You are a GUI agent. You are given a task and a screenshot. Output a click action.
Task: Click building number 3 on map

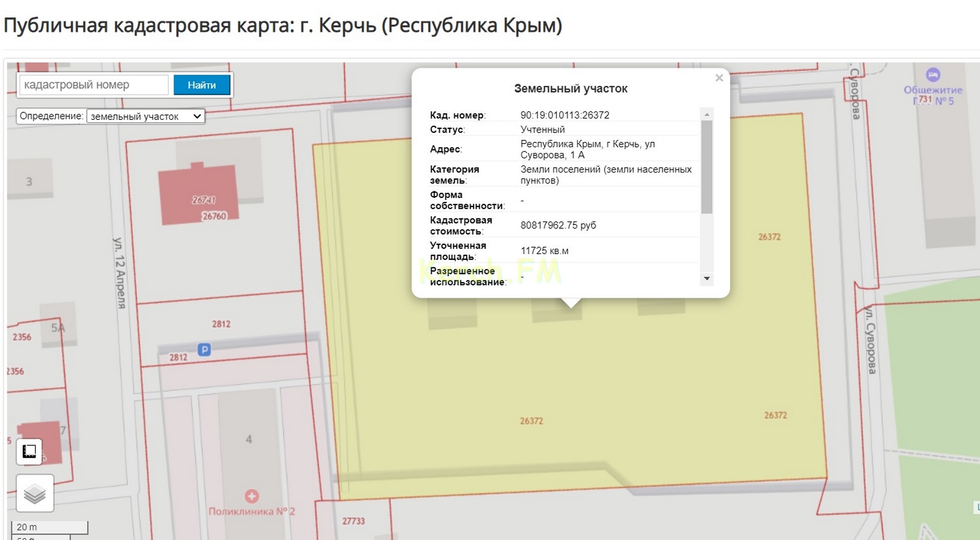[29, 182]
